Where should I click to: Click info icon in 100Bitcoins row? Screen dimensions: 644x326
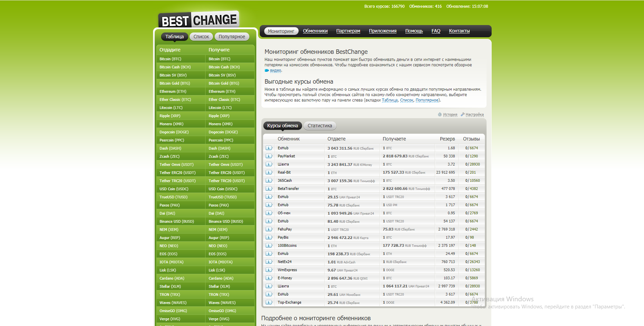point(269,245)
